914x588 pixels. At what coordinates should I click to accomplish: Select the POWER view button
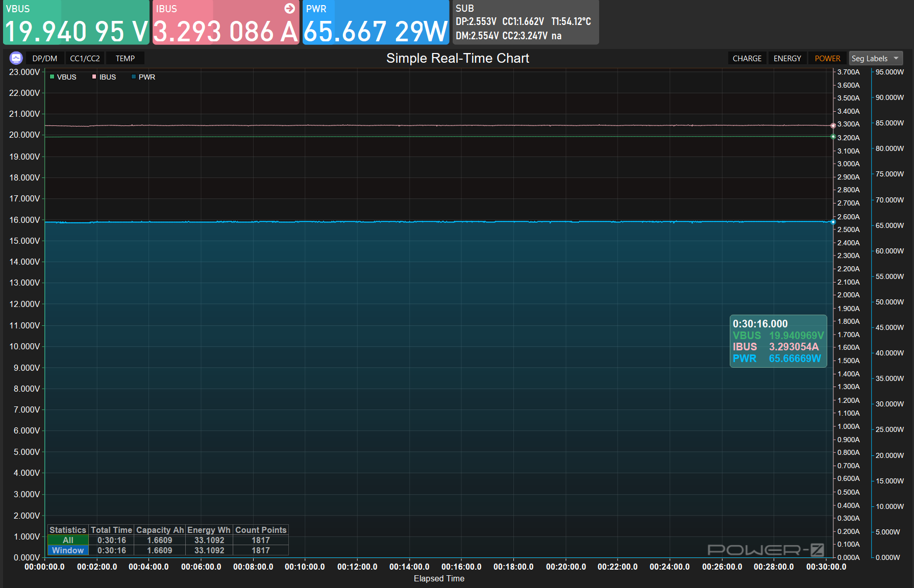[827, 58]
